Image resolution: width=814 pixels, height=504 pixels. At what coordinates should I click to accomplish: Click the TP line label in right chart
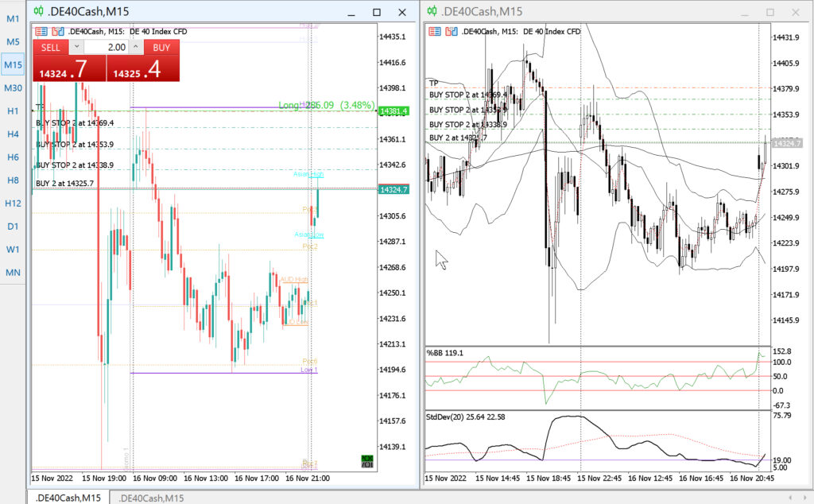(434, 83)
